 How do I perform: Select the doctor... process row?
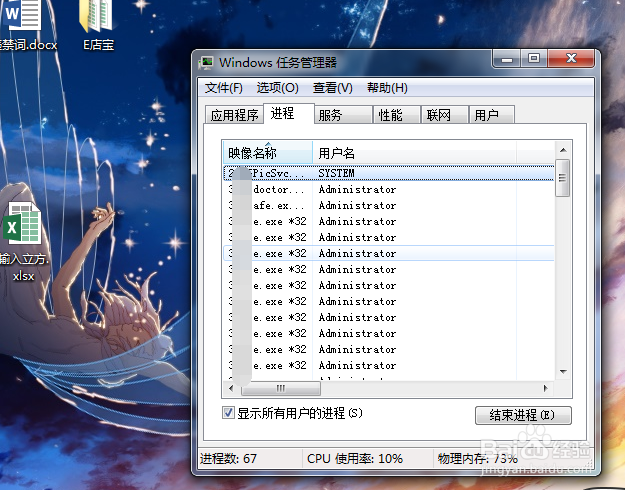[389, 189]
